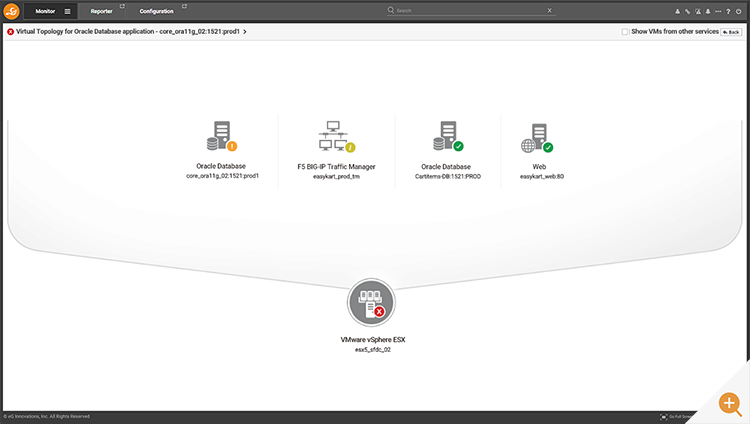The width and height of the screenshot is (750, 424).
Task: Click the yellow minor badge on F5 BIG-IP
Action: 350,147
